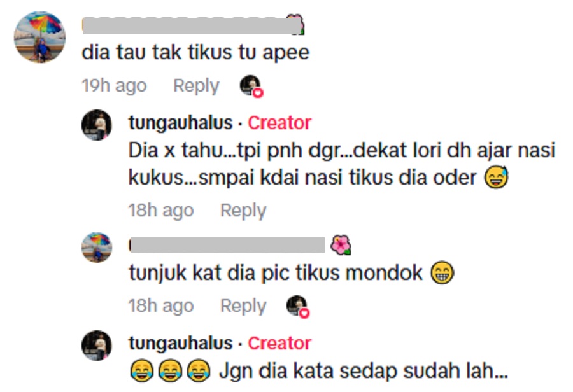
Task: Reply to the creator's nasi kukus comment
Action: [243, 211]
